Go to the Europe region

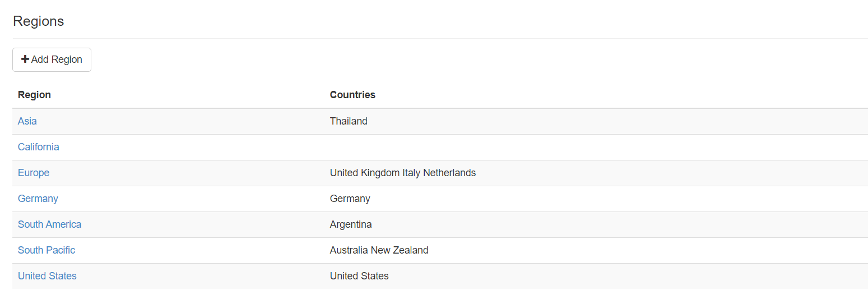click(34, 173)
